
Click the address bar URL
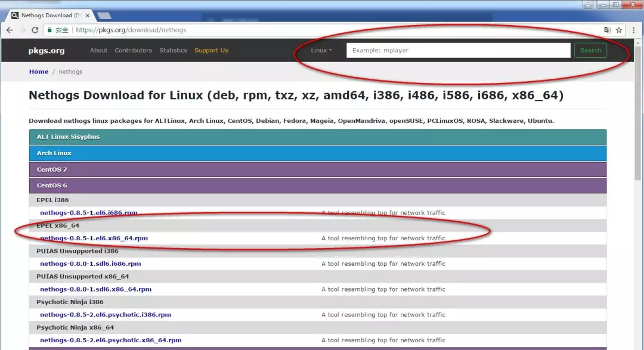coord(131,30)
